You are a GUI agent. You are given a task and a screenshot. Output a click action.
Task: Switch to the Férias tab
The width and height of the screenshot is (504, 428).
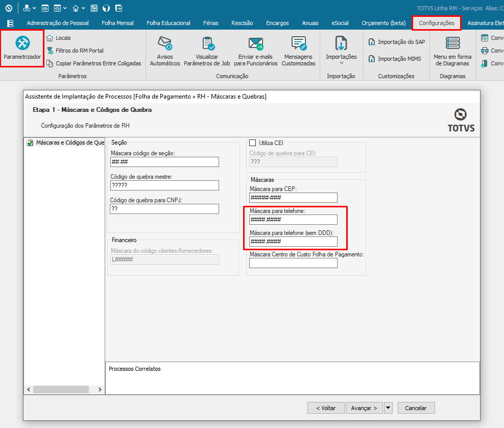point(211,23)
